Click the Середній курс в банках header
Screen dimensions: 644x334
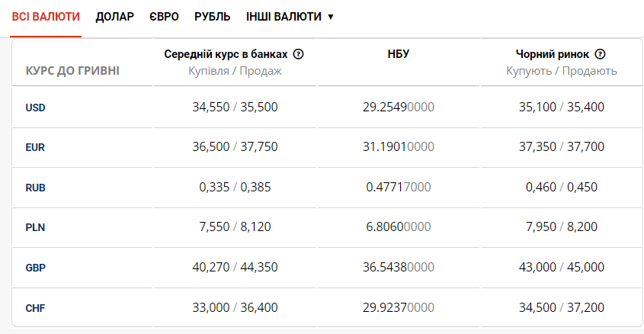click(x=226, y=54)
